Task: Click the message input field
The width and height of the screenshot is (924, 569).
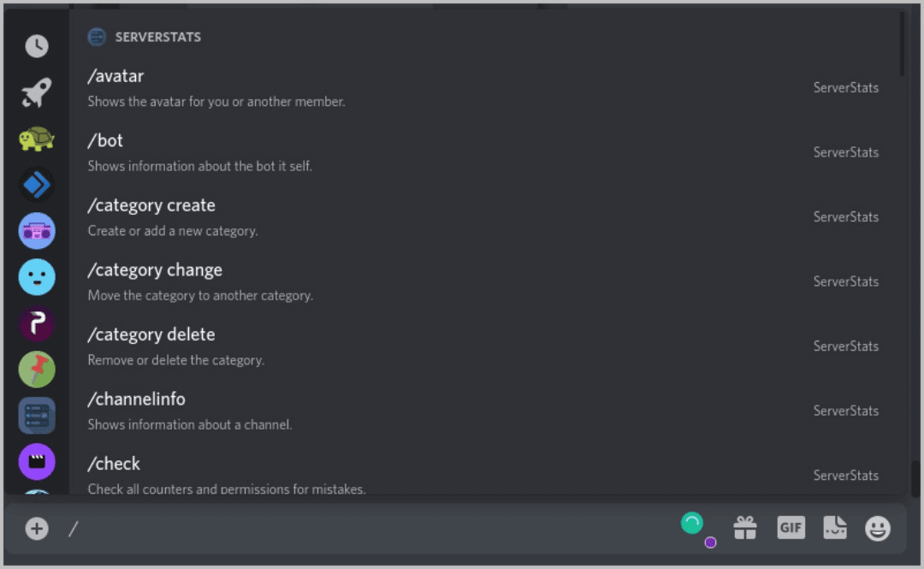Action: point(368,529)
